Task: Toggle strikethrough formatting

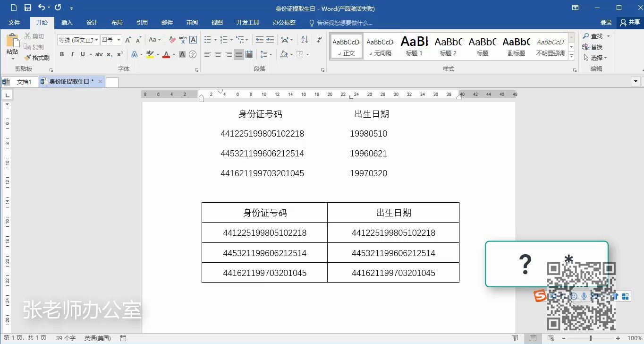Action: (99, 54)
